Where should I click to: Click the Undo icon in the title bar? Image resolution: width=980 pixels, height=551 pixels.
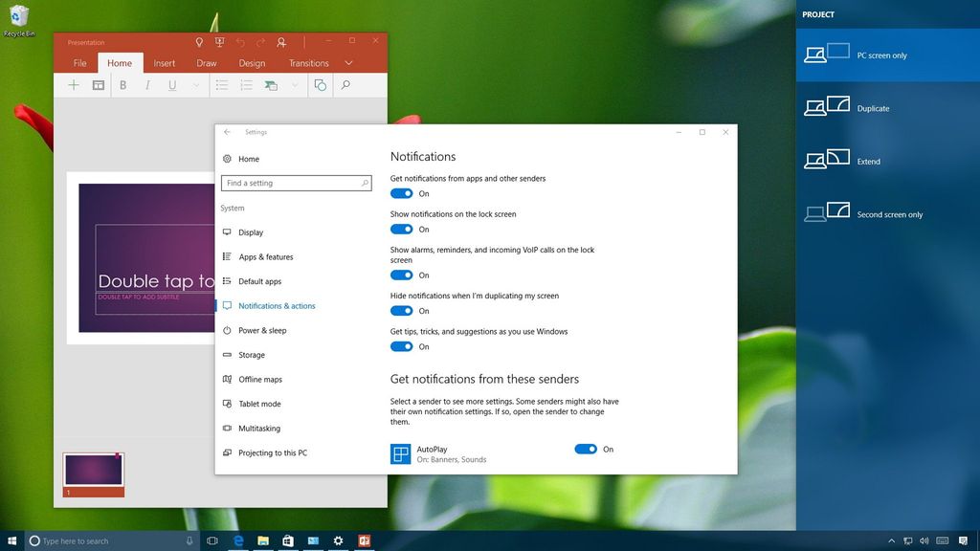(240, 42)
